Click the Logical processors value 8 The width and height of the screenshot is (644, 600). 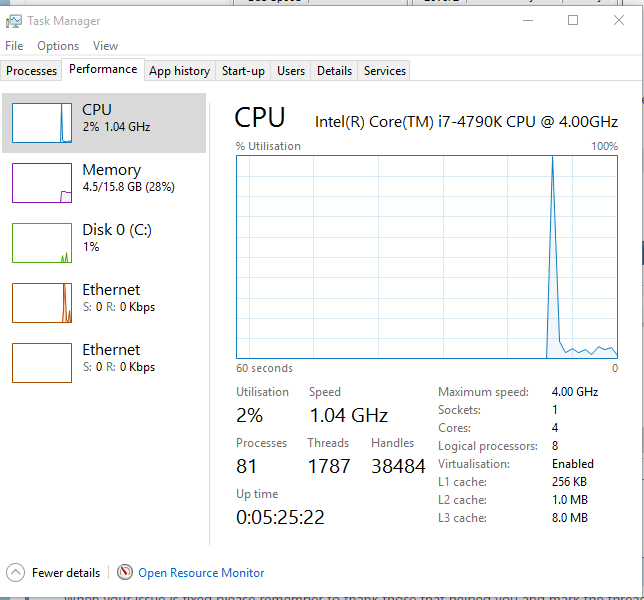[555, 446]
